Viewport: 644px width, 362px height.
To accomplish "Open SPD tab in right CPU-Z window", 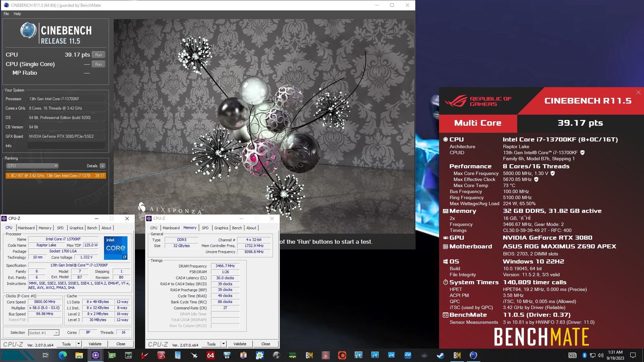I will pos(205,228).
